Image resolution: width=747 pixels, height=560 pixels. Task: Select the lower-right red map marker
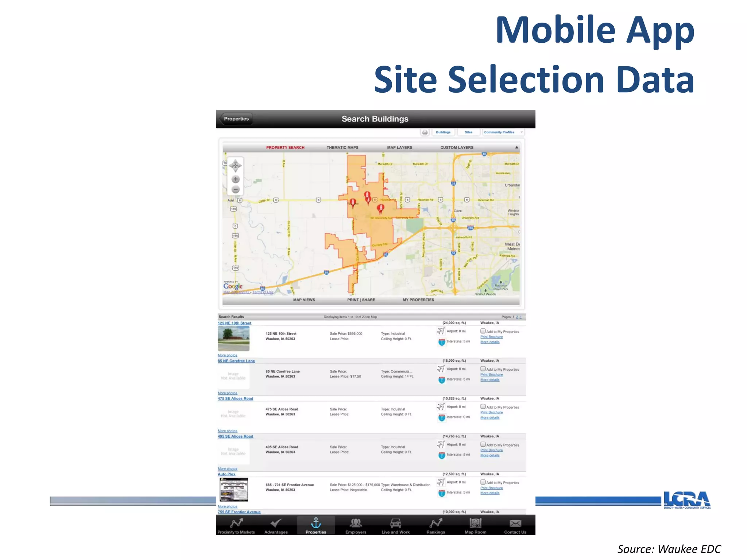coord(381,209)
